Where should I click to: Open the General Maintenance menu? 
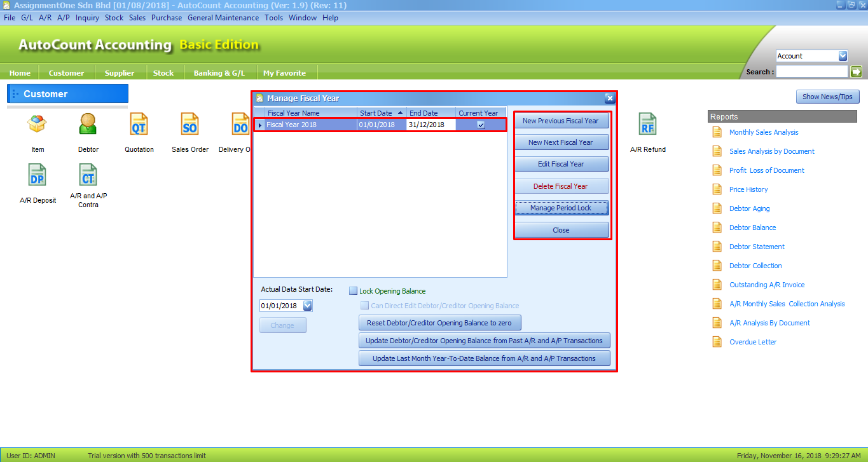[223, 18]
